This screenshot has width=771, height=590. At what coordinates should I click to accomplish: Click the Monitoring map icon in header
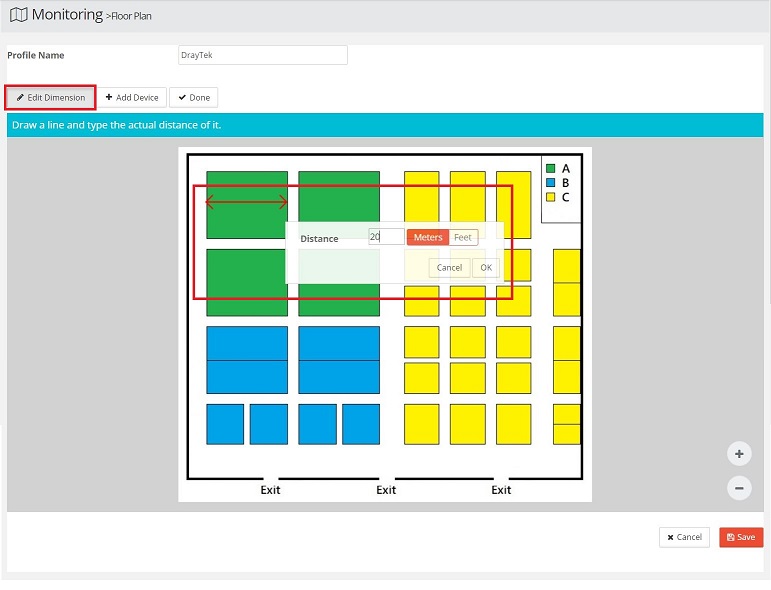pos(19,15)
